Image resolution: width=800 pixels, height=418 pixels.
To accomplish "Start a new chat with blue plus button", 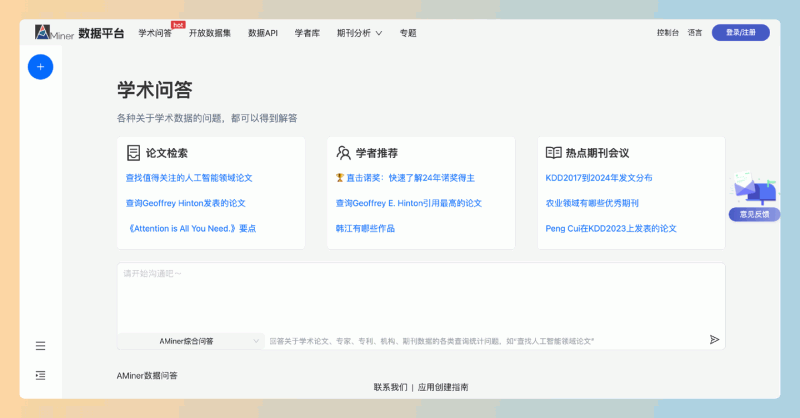I will 40,67.
